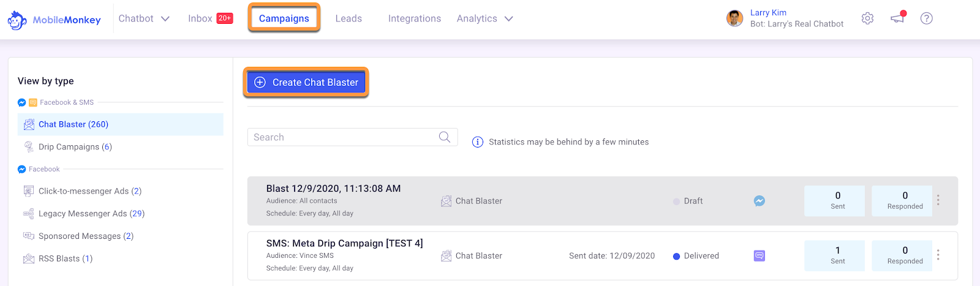Click the MobileMonkey logo
980x286 pixels.
(x=54, y=20)
